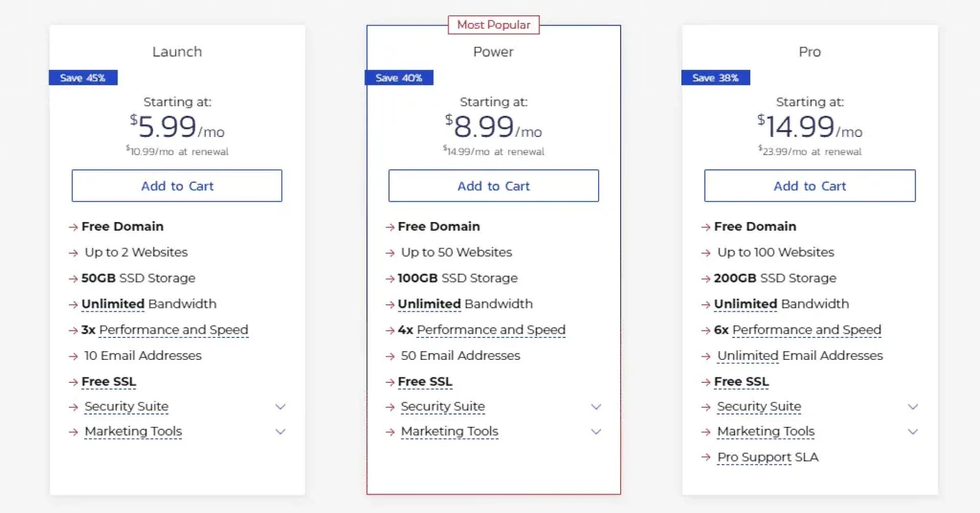The width and height of the screenshot is (980, 513).
Task: Click the Save 45% badge on Launch
Action: pyautogui.click(x=83, y=78)
